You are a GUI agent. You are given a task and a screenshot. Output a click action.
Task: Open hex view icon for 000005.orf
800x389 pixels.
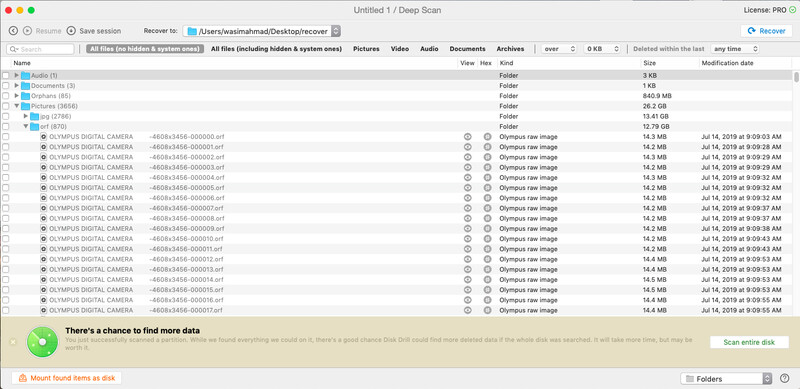point(487,188)
